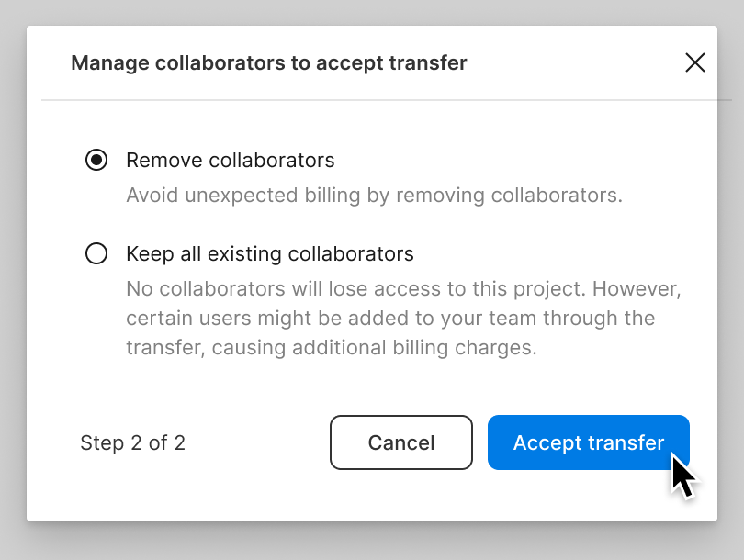744x560 pixels.
Task: Cancel the project transfer
Action: pos(401,442)
